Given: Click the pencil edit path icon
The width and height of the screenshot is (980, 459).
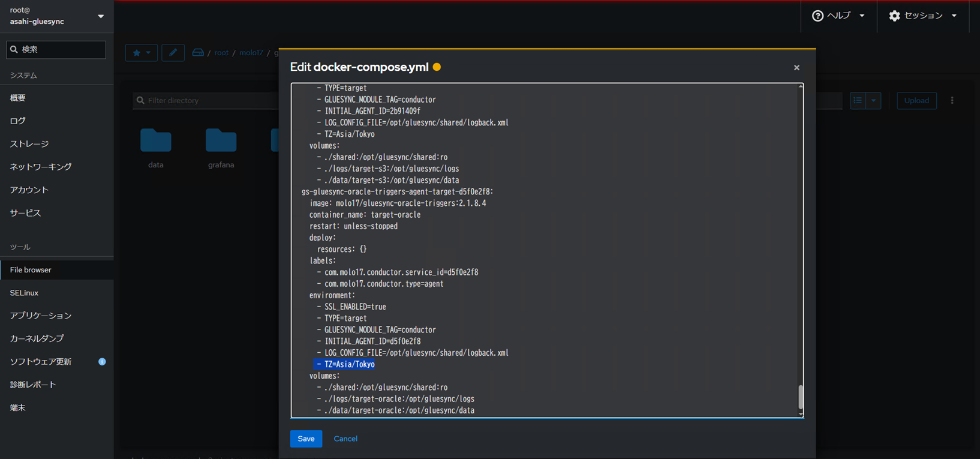Looking at the screenshot, I should pyautogui.click(x=173, y=53).
